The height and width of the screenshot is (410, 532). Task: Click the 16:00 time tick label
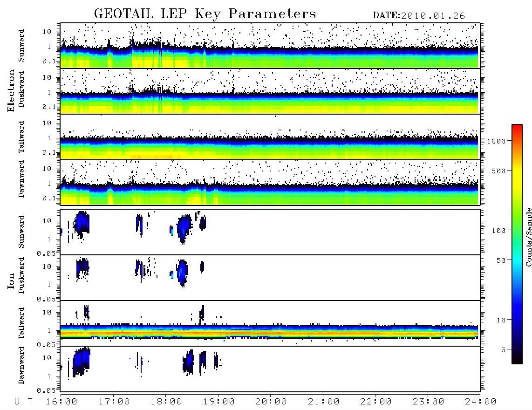(61, 402)
